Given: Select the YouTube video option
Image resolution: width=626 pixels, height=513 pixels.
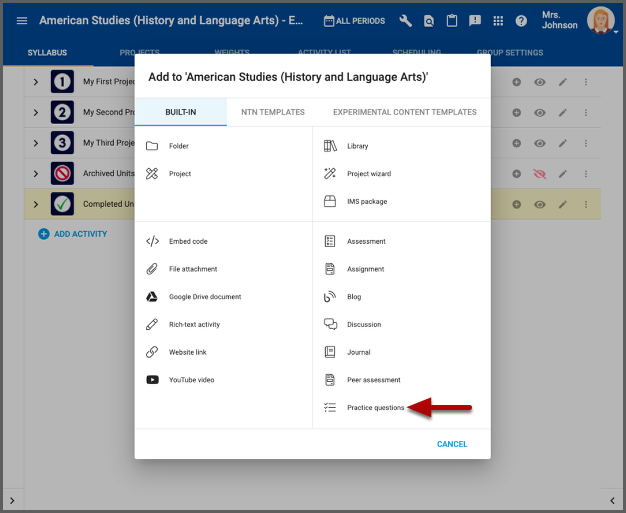Looking at the screenshot, I should [191, 380].
